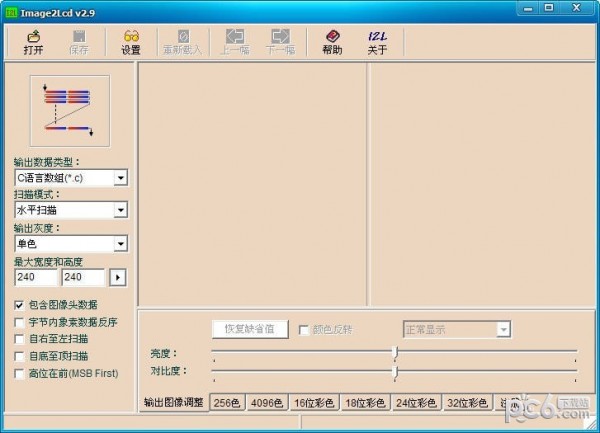This screenshot has height=433, width=600.
Task: Toggle 包含图像头数据 checkbox
Action: tap(19, 305)
